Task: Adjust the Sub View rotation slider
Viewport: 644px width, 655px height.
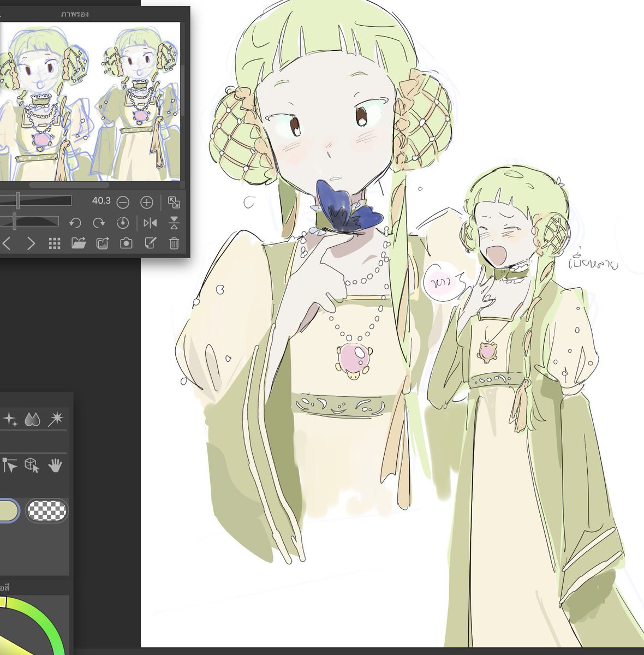Action: click(29, 221)
